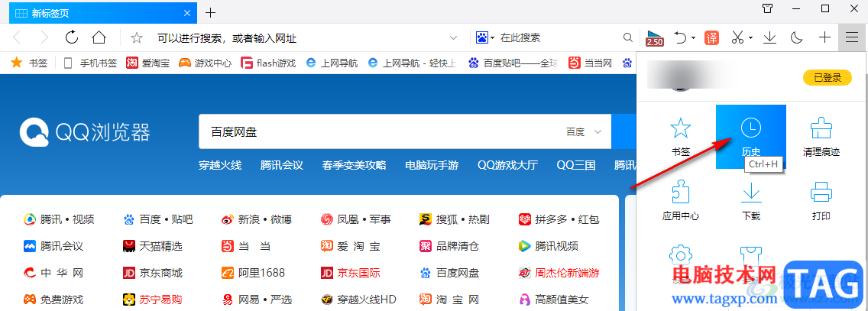This screenshot has width=868, height=311.
Task: Select the 新标签页 tab
Action: (x=103, y=13)
